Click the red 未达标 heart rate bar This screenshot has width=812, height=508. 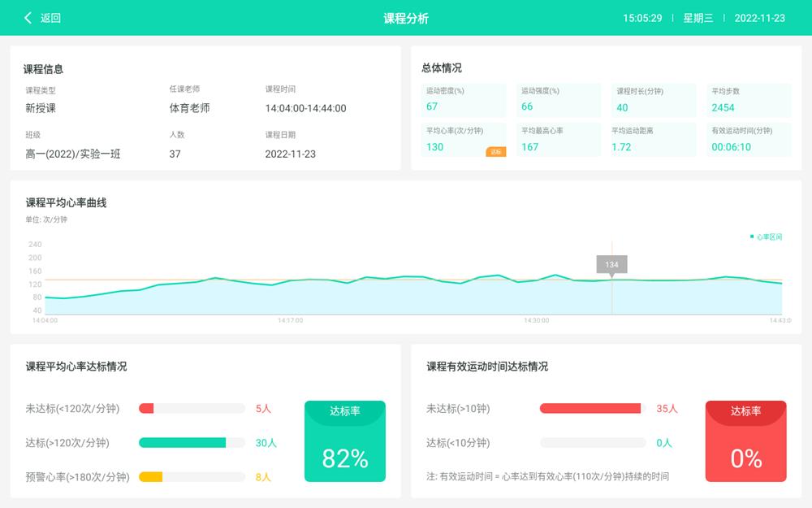[x=146, y=409]
